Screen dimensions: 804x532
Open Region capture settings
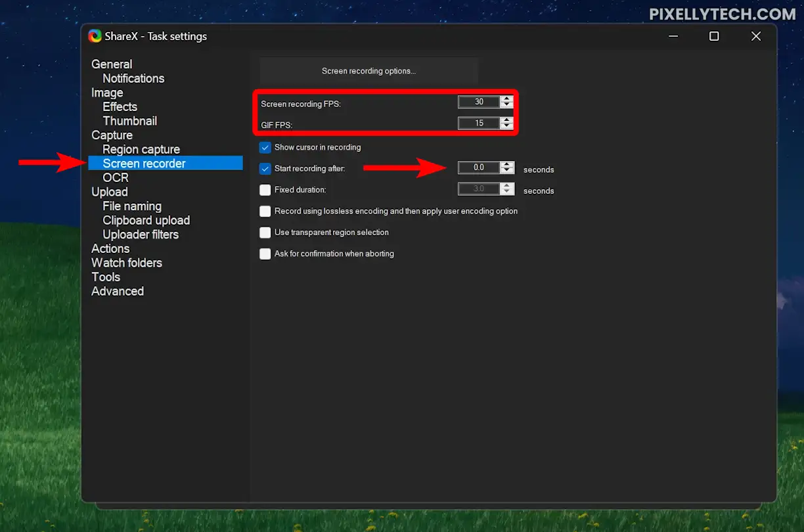pyautogui.click(x=141, y=149)
